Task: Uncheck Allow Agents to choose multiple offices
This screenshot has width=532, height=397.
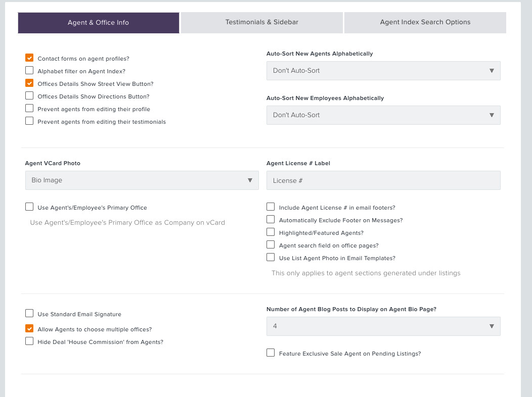Action: click(29, 329)
